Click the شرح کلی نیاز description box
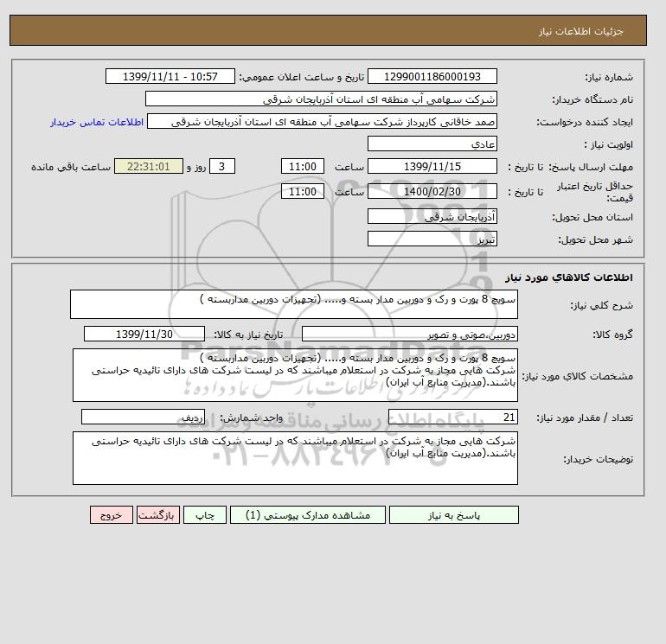Viewport: 666px width, 644px height. [294, 304]
